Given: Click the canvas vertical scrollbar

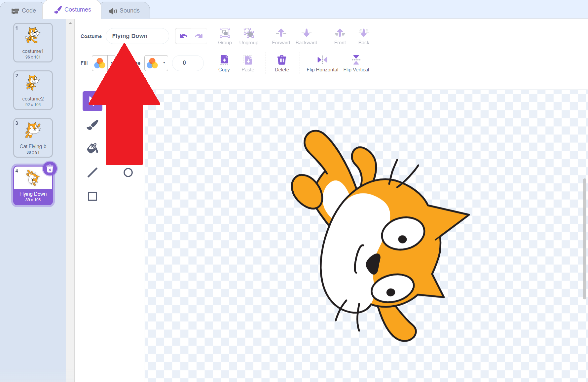Looking at the screenshot, I should coord(584,239).
